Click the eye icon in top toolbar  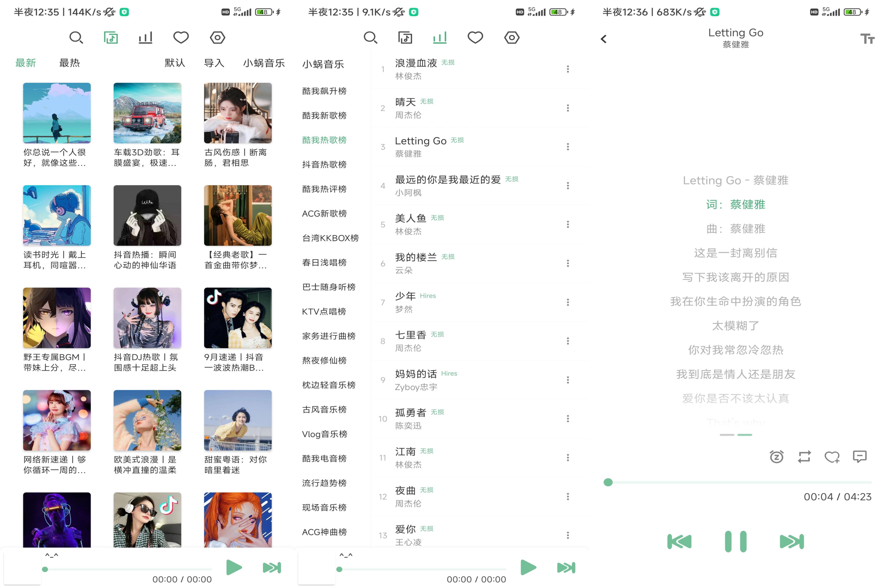pyautogui.click(x=217, y=38)
